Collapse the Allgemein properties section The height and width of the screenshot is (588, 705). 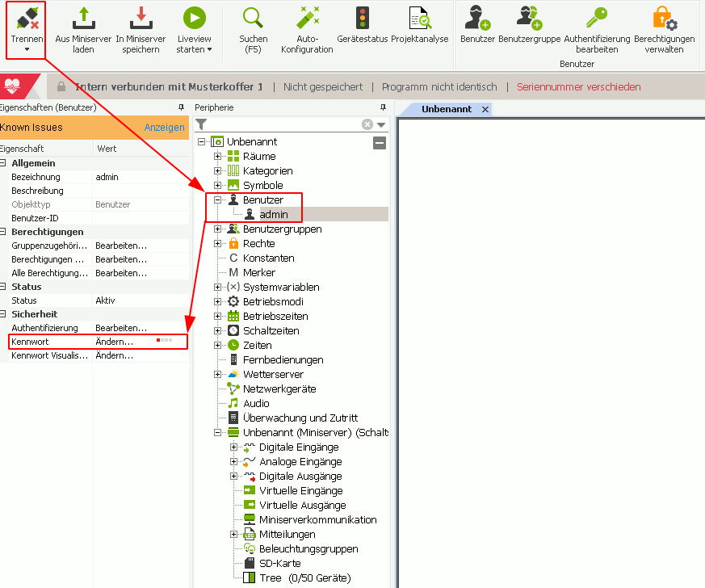[3, 162]
